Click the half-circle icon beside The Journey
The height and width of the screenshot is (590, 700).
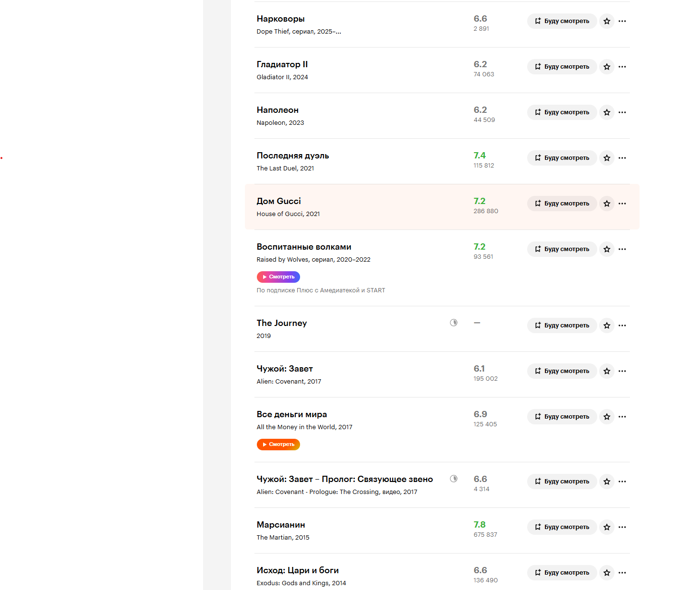[454, 323]
